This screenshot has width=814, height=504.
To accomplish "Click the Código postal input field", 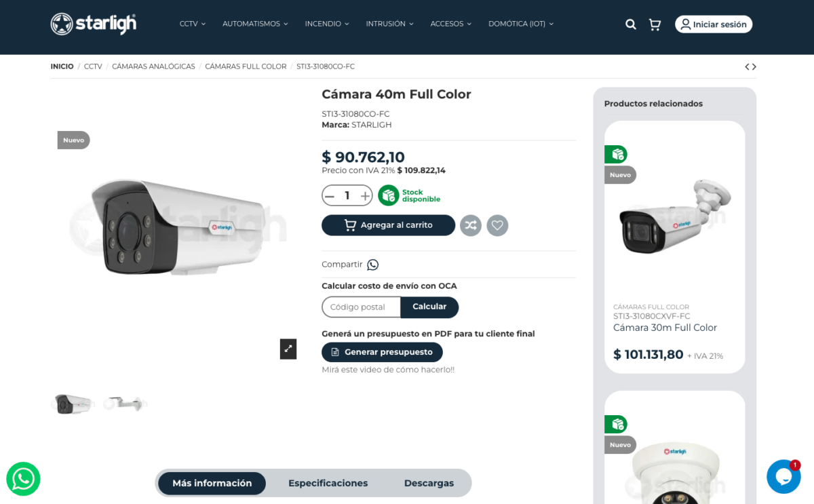I will coord(361,307).
